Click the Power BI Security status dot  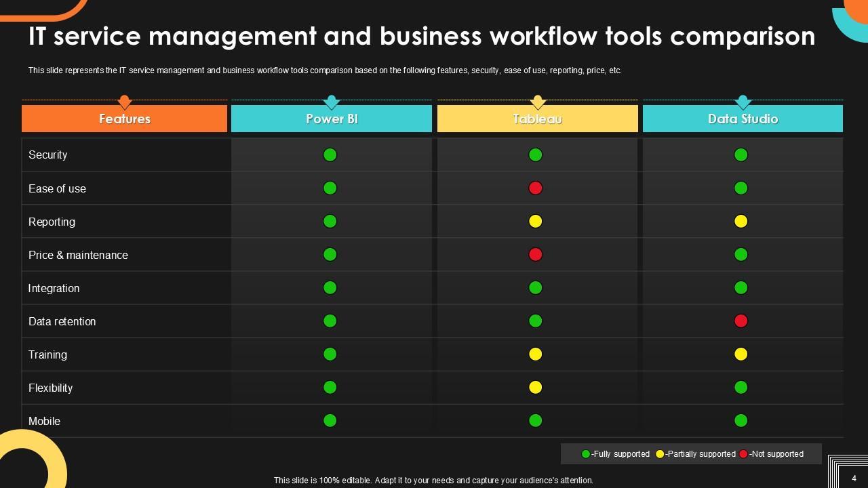click(330, 155)
